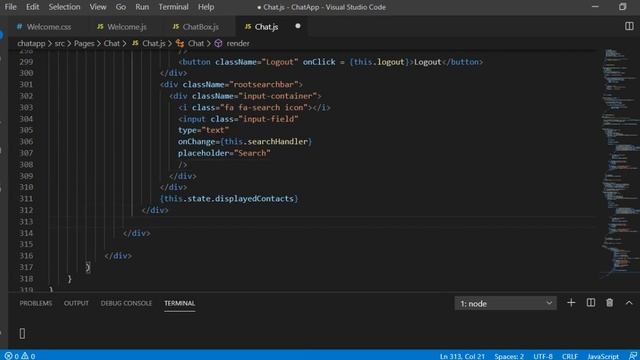This screenshot has height=360, width=640.
Task: Select TERMINAL panel tab
Action: [x=180, y=303]
